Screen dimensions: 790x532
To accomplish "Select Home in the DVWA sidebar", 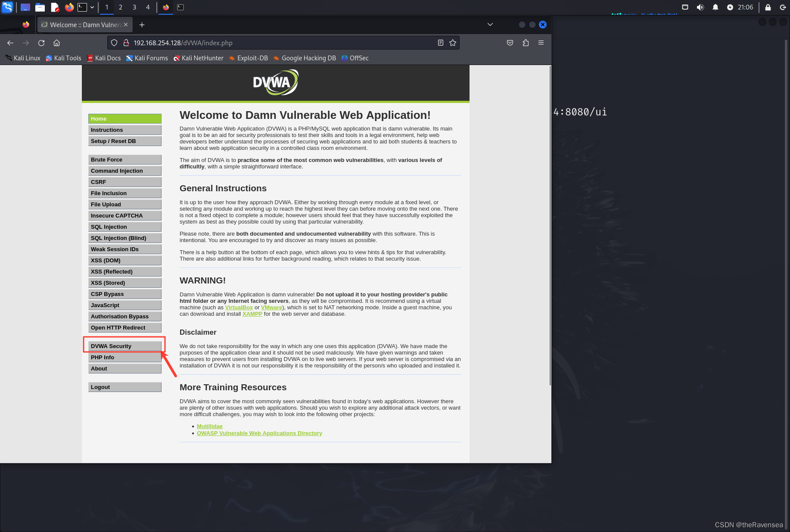I will 125,119.
